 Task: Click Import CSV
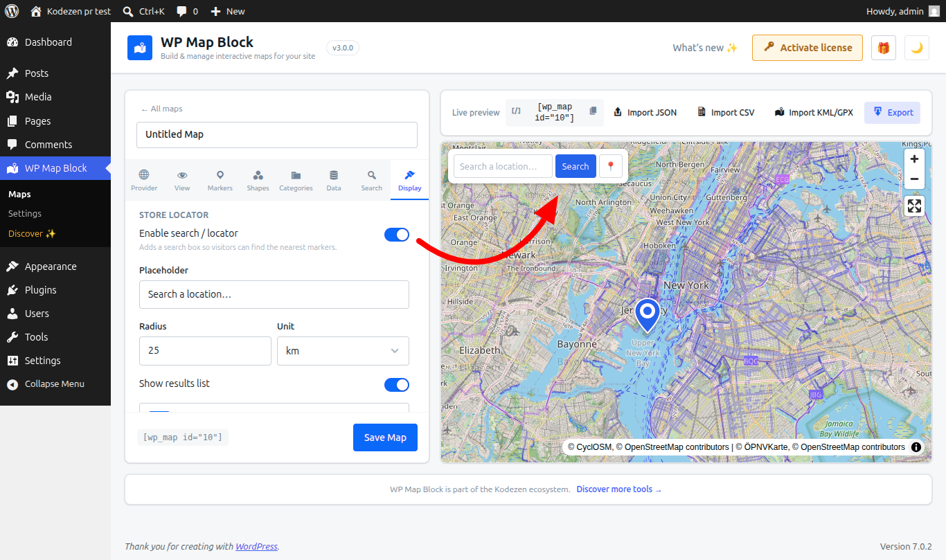tap(726, 112)
